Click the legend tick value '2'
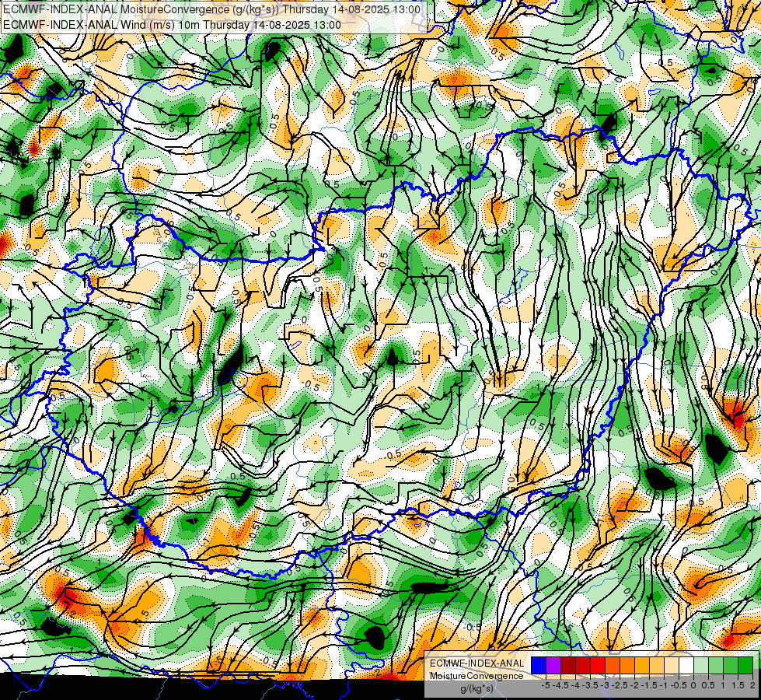The width and height of the screenshot is (761, 700). click(x=752, y=685)
